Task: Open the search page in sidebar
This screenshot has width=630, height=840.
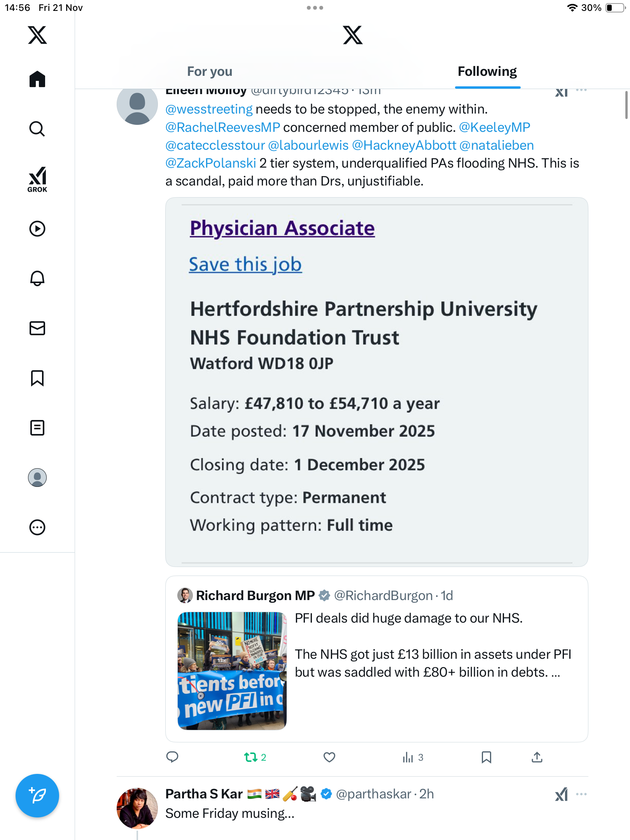Action: click(37, 129)
